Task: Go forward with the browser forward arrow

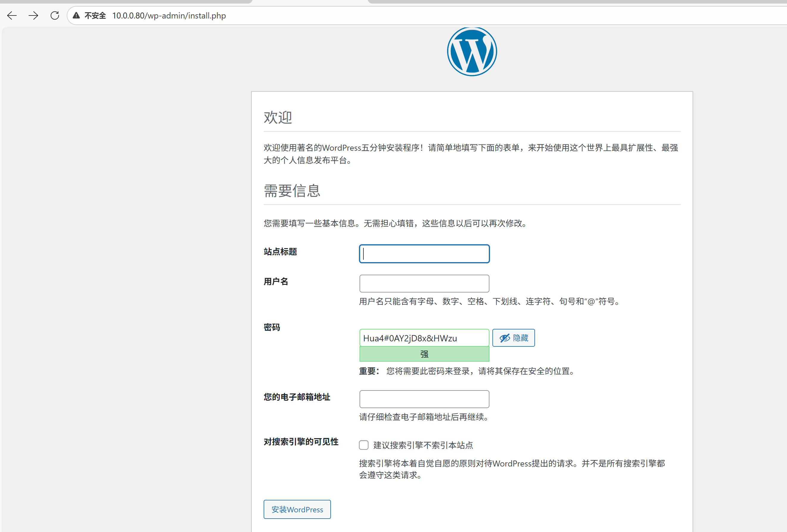Action: (x=33, y=15)
